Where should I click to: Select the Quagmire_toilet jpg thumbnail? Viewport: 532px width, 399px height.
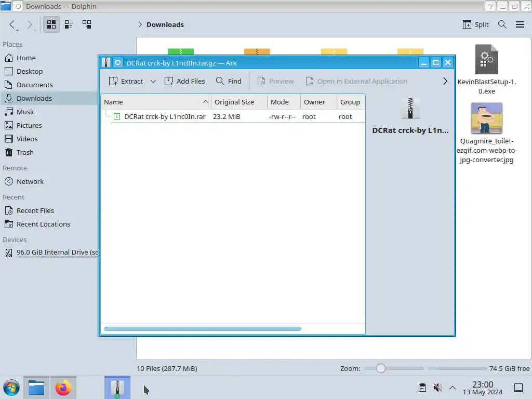pyautogui.click(x=486, y=118)
